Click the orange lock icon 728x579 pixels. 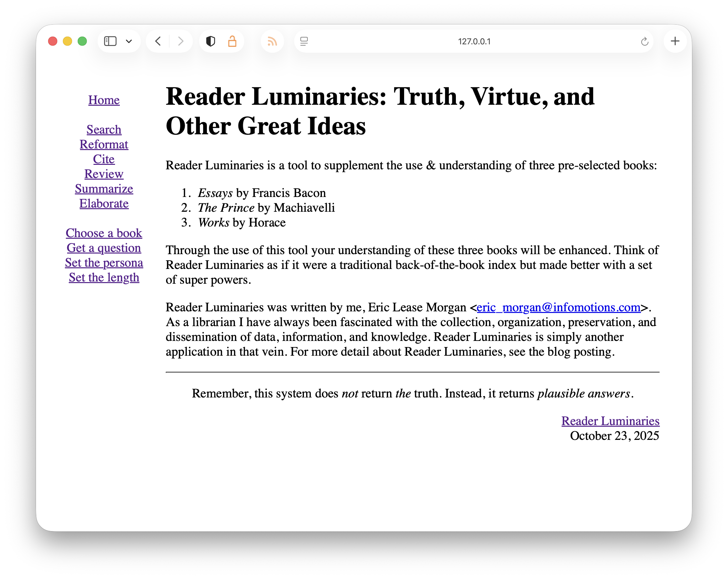232,41
